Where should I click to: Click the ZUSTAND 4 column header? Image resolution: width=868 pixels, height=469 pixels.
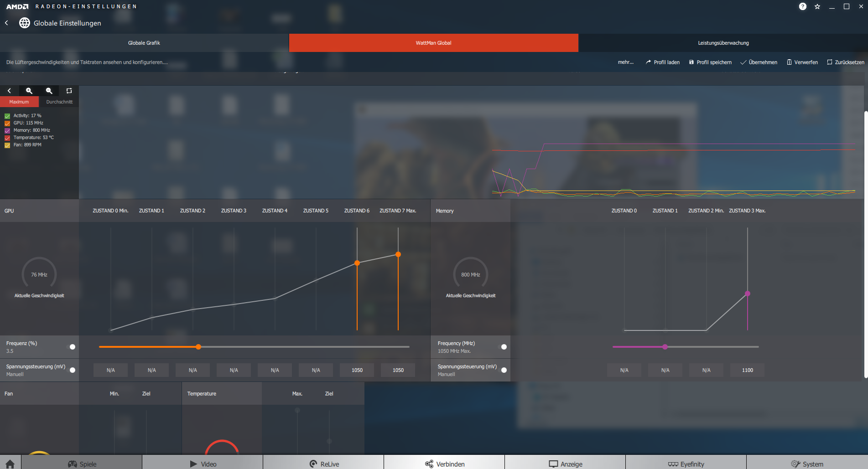coord(275,211)
